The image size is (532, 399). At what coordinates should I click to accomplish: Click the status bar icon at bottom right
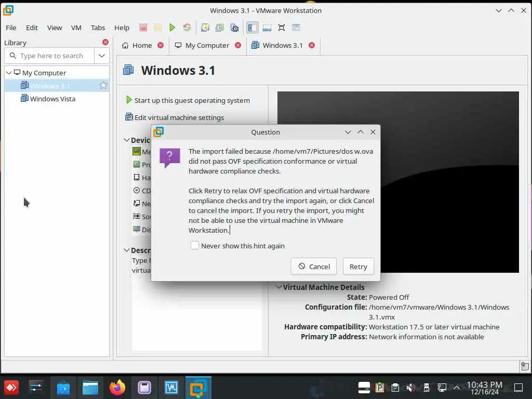525,366
